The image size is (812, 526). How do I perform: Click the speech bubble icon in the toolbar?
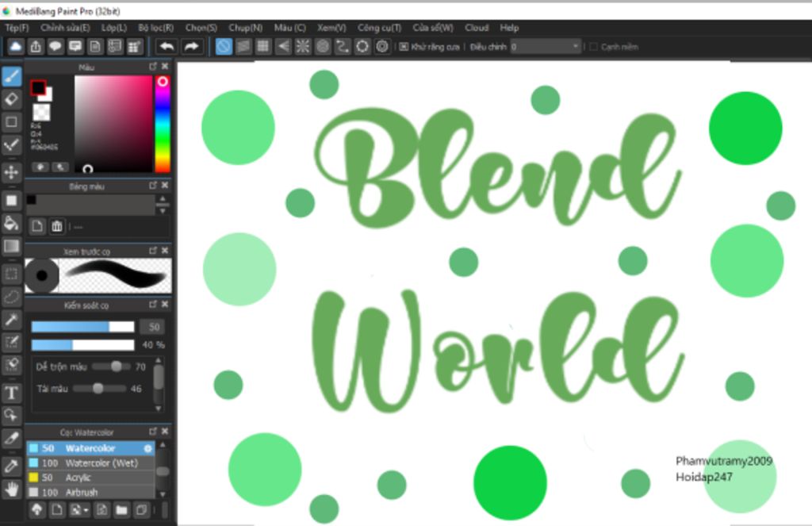click(x=56, y=47)
